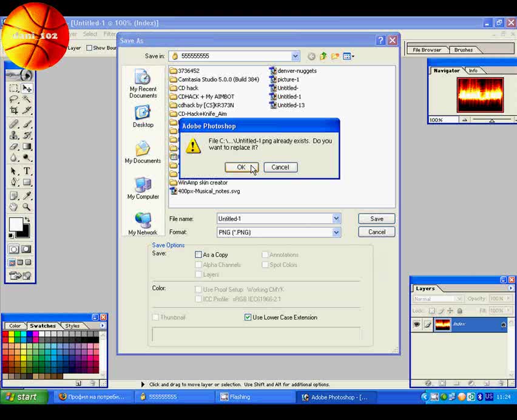This screenshot has height=420, width=517.
Task: Select the Rectangle shape tool
Action: 27,182
